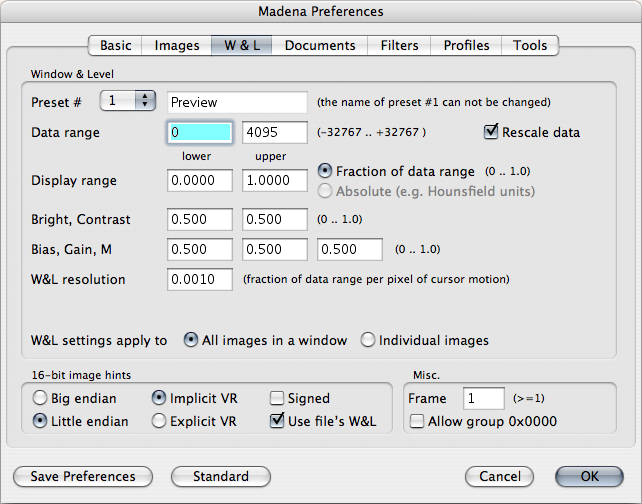Toggle the Rescale data checkbox
The height and width of the screenshot is (504, 642).
(x=491, y=132)
